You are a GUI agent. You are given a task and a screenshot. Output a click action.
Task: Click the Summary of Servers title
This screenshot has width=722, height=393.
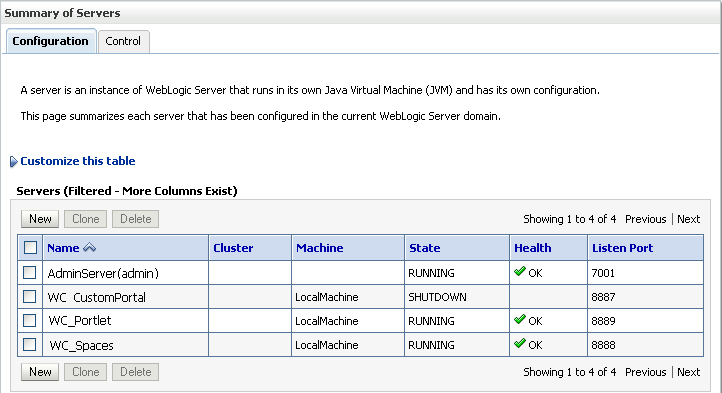[x=62, y=13]
